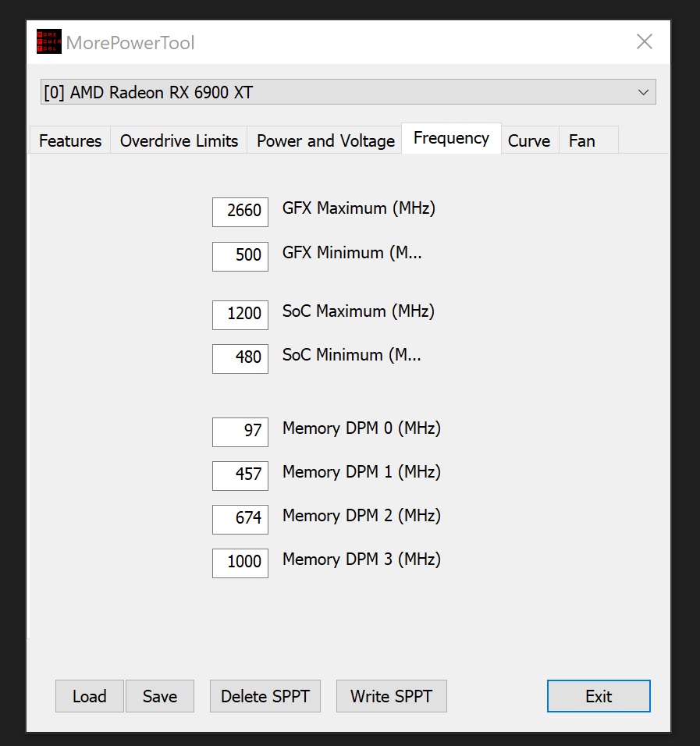The height and width of the screenshot is (746, 700).
Task: Click the GFX Minimum field showing 500
Action: click(240, 257)
